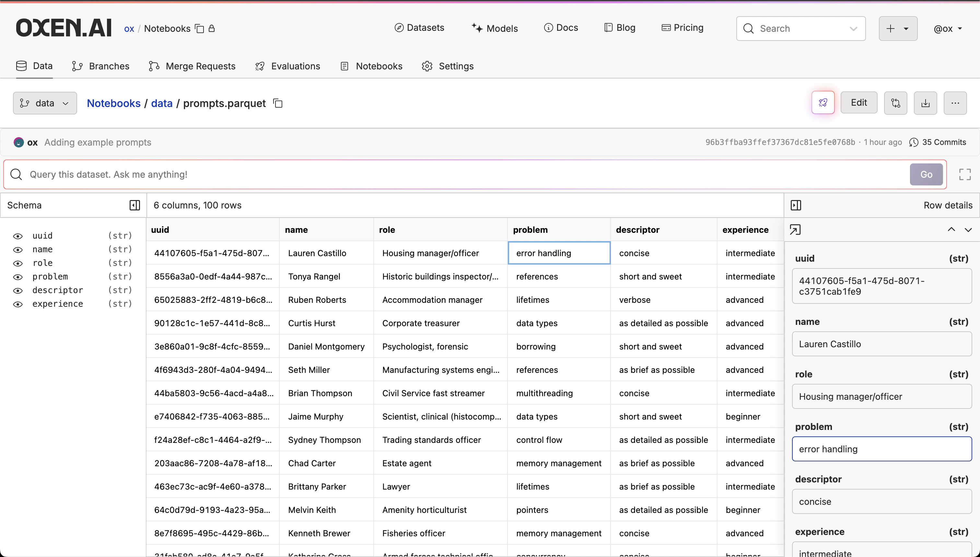Viewport: 980px width, 557px height.
Task: Open the uuid value in expanded view
Action: (x=795, y=230)
